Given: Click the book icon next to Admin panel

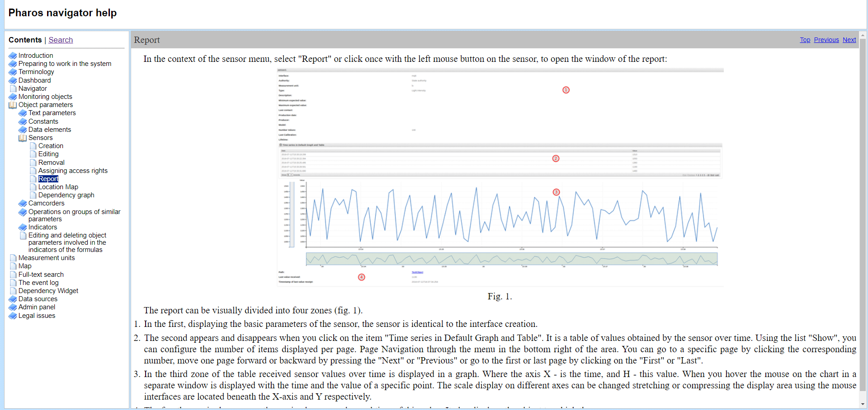Looking at the screenshot, I should pos(13,307).
